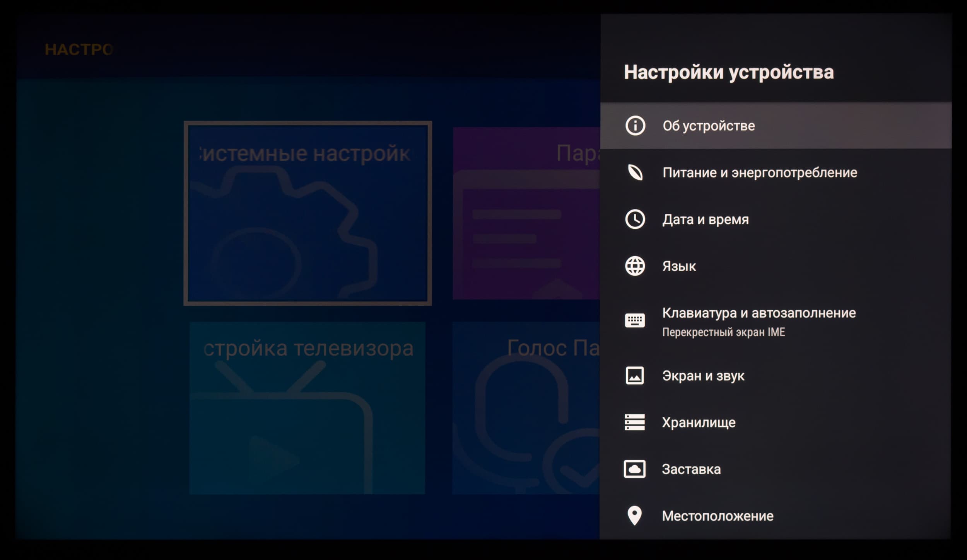Screen dimensions: 967x560
Task: Click the storage stack icon
Action: tap(635, 422)
